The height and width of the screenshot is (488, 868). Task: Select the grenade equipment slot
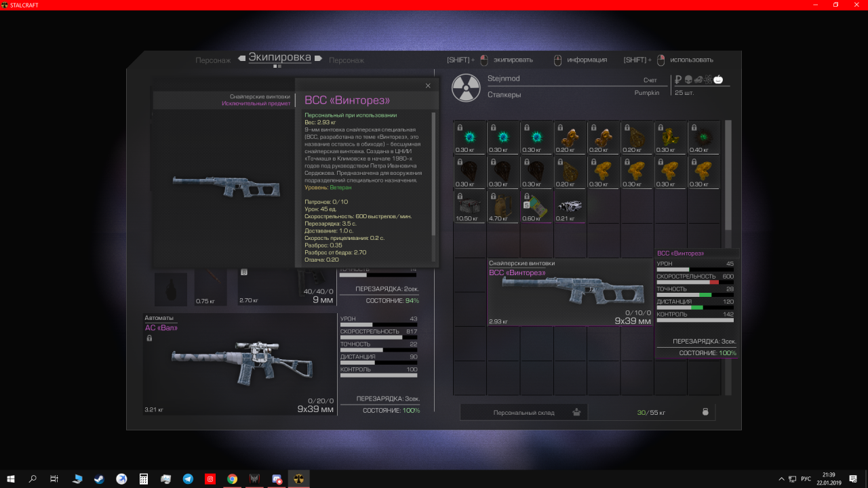pos(170,289)
